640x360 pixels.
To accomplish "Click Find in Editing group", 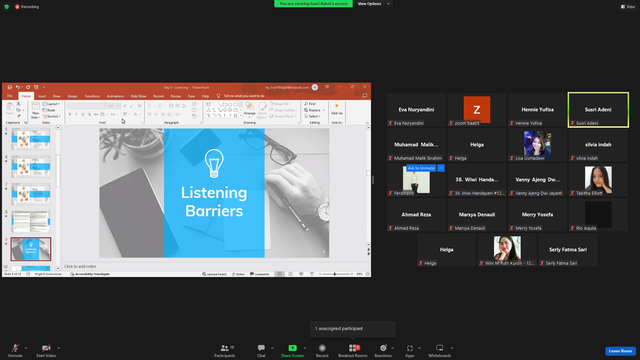I will [x=310, y=104].
